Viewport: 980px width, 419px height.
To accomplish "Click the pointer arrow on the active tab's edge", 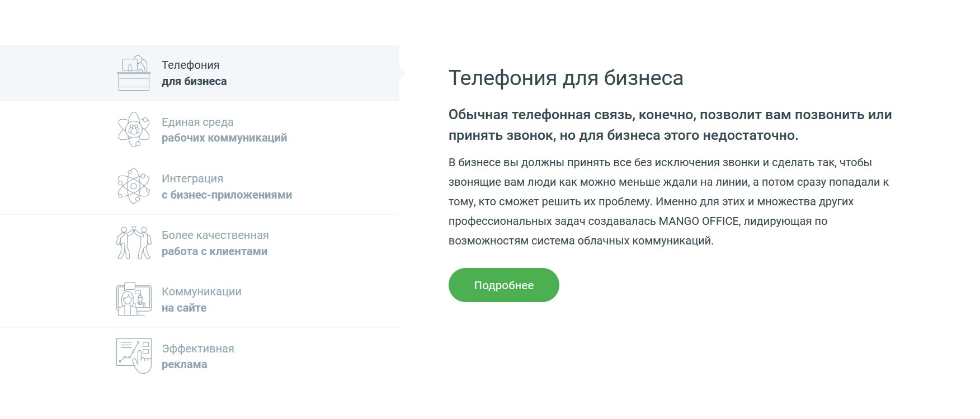I will [x=402, y=73].
